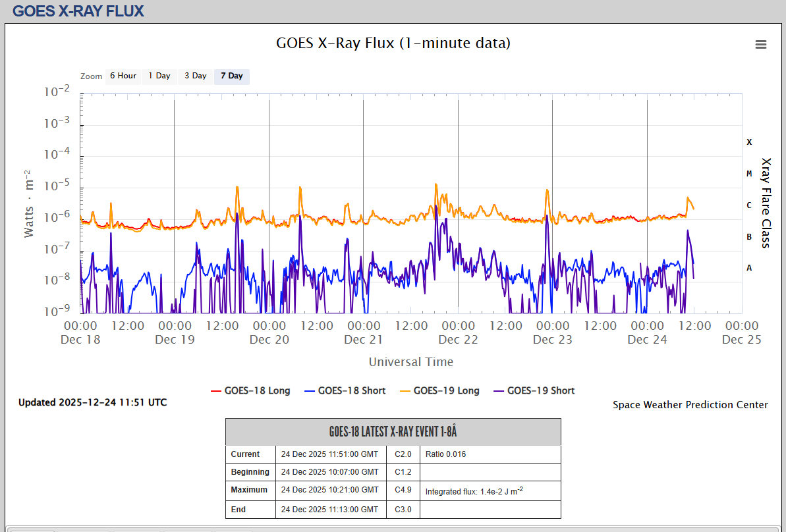This screenshot has width=786, height=532.
Task: Choose the 7 Day zoom option
Action: tap(231, 76)
